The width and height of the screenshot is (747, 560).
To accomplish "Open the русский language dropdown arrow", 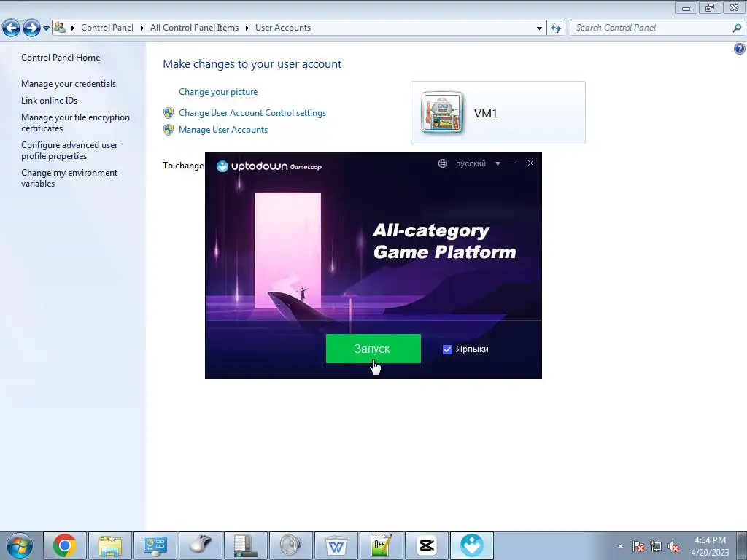I will click(x=498, y=163).
